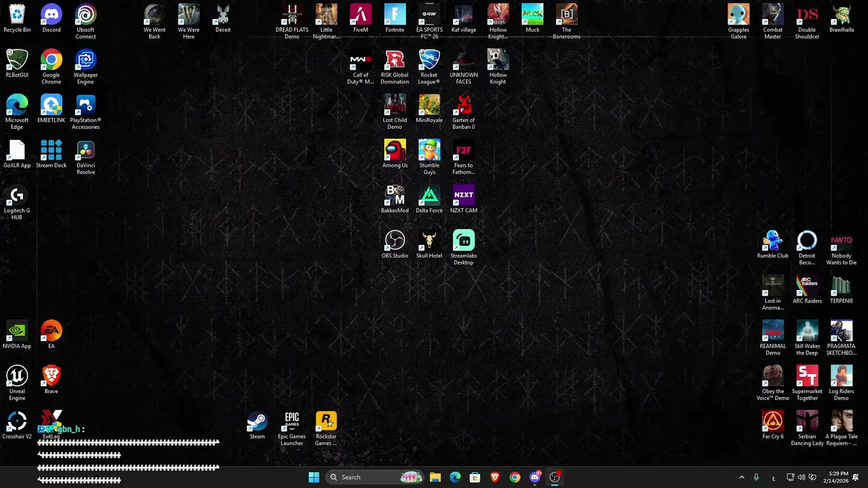Open the Windows Start menu
This screenshot has width=868, height=488.
click(x=314, y=477)
